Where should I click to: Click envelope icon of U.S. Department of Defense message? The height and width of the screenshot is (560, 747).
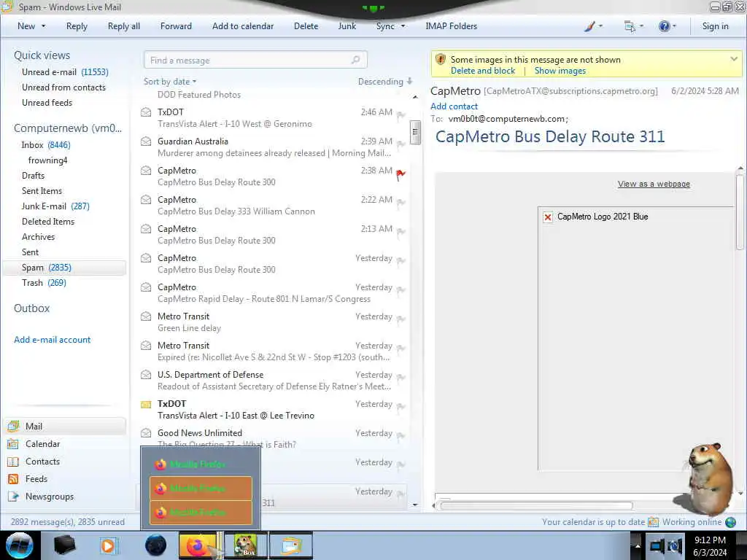[146, 375]
